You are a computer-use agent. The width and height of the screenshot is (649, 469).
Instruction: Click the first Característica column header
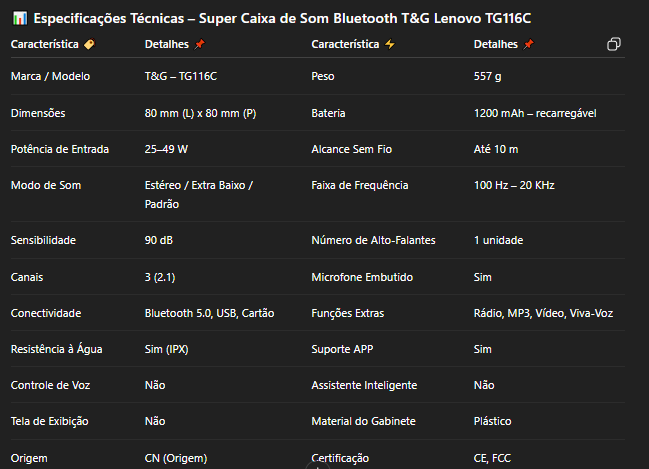[x=44, y=44]
